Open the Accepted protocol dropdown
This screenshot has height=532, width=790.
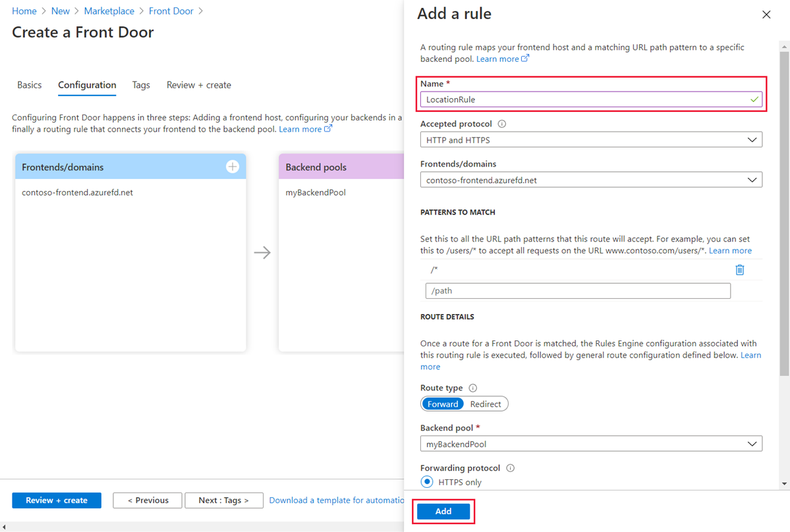(591, 140)
